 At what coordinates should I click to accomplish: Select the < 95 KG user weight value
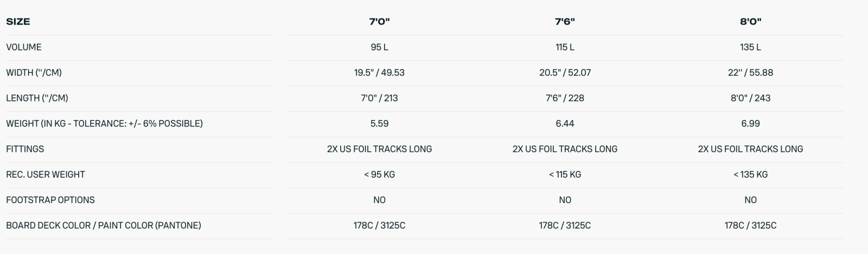(x=379, y=175)
